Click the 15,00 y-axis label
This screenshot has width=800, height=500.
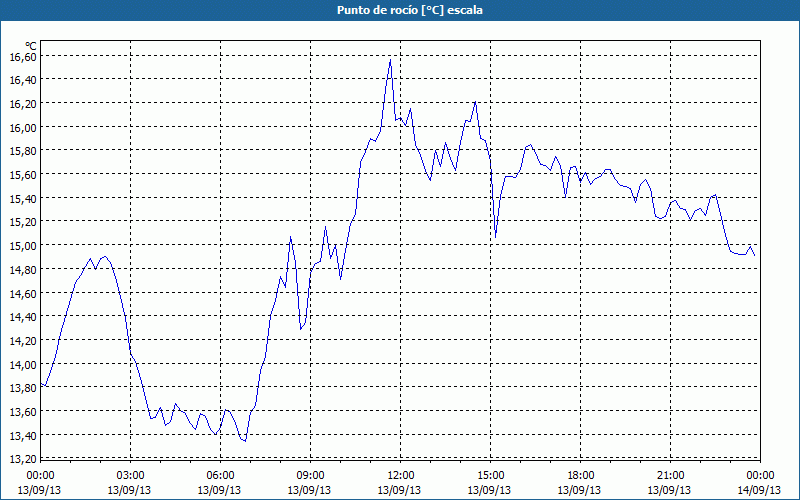click(23, 246)
